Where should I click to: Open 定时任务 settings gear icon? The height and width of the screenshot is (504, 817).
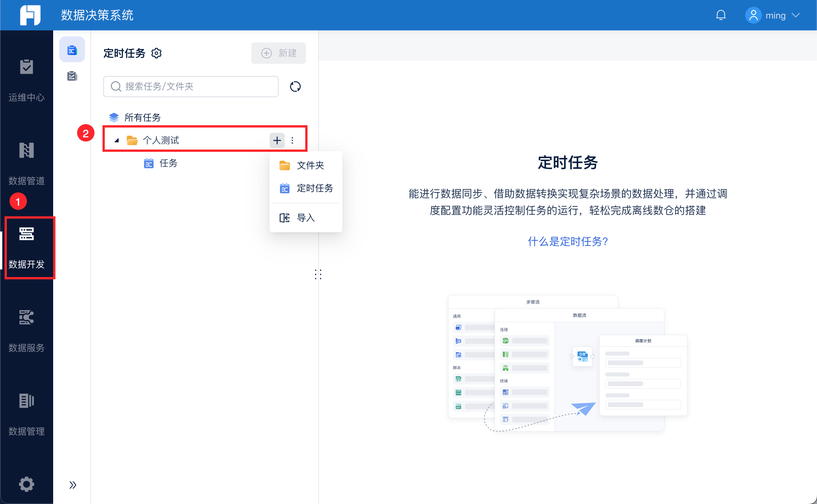coord(156,53)
